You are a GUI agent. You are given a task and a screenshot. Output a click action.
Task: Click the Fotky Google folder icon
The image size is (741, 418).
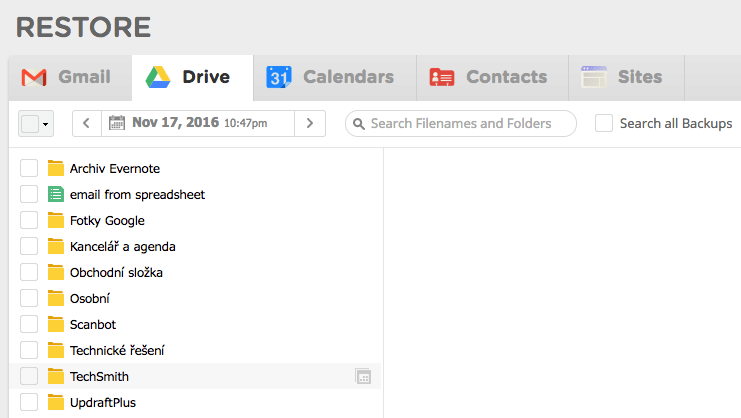(x=56, y=221)
